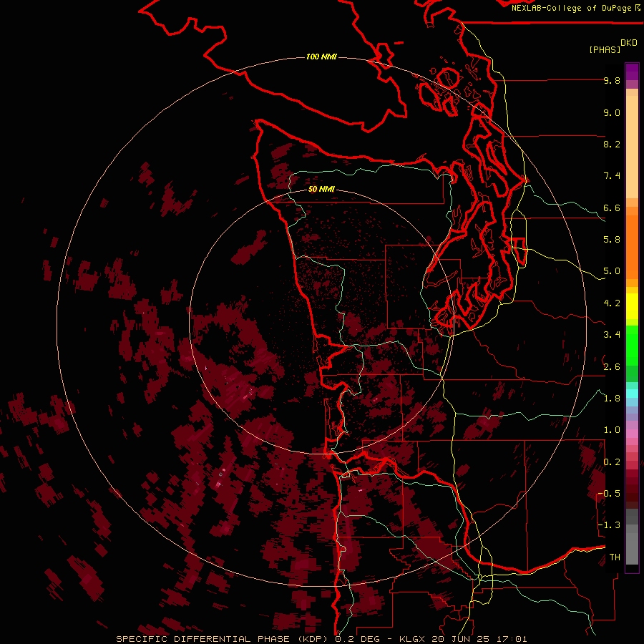Image resolution: width=644 pixels, height=644 pixels.
Task: Click the bright green band of the color scale
Action: 632,345
